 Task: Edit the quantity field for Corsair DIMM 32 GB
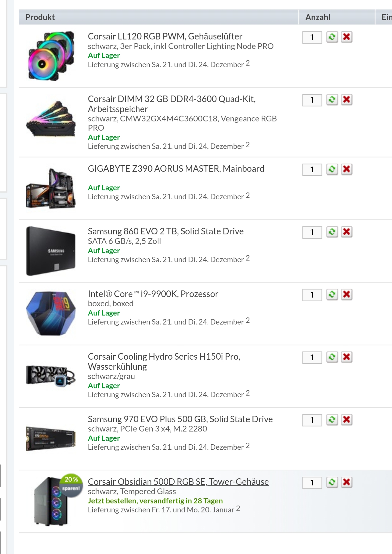[312, 100]
